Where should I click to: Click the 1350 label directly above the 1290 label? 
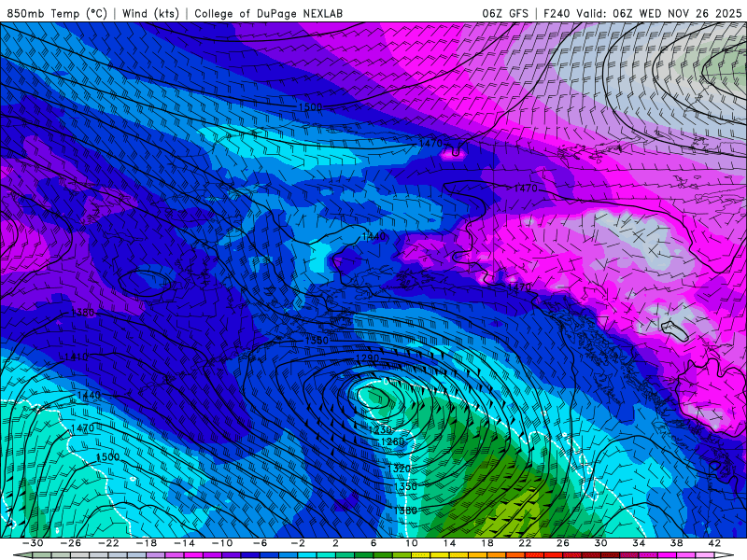coord(317,341)
